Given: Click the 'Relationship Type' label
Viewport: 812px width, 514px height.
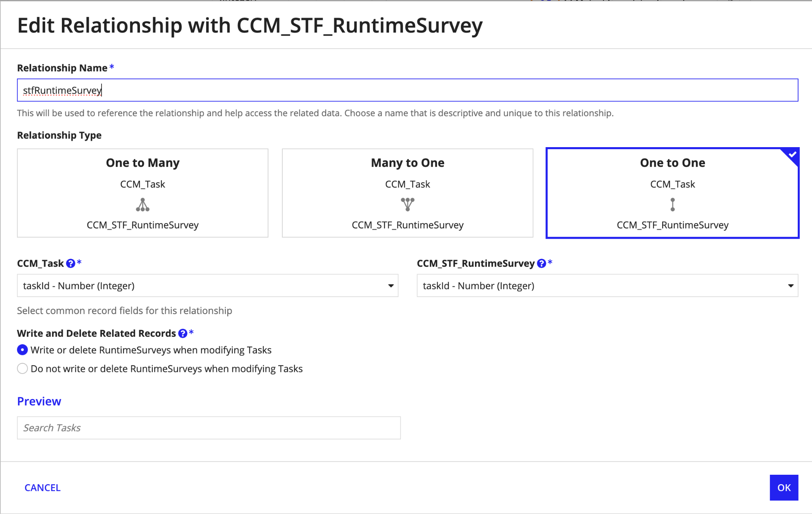Looking at the screenshot, I should (59, 135).
